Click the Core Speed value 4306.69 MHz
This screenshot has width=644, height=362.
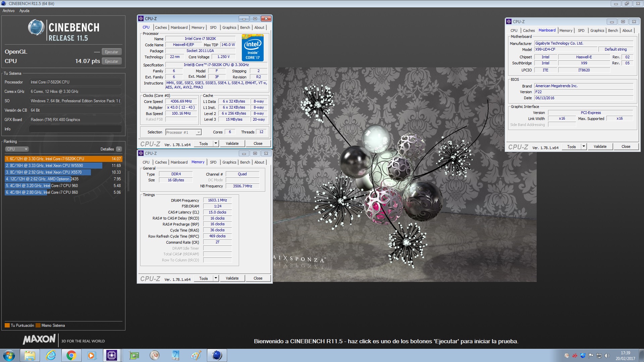tap(181, 101)
